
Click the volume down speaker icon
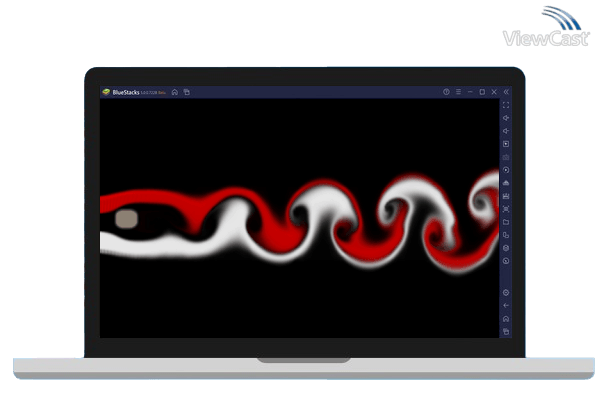pyautogui.click(x=506, y=131)
